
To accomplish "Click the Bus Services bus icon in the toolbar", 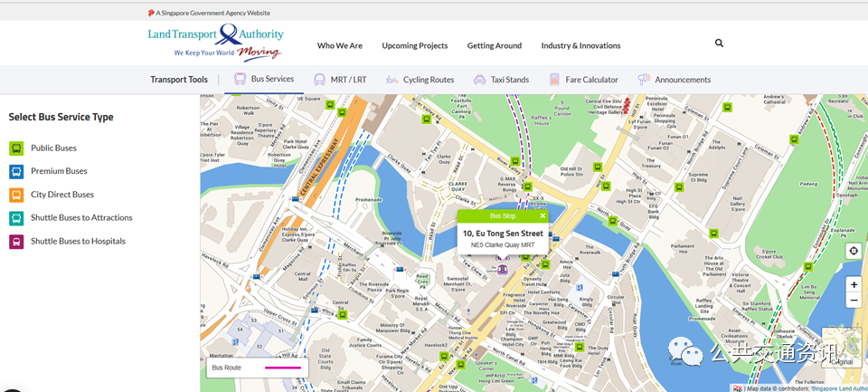I will pyautogui.click(x=241, y=79).
